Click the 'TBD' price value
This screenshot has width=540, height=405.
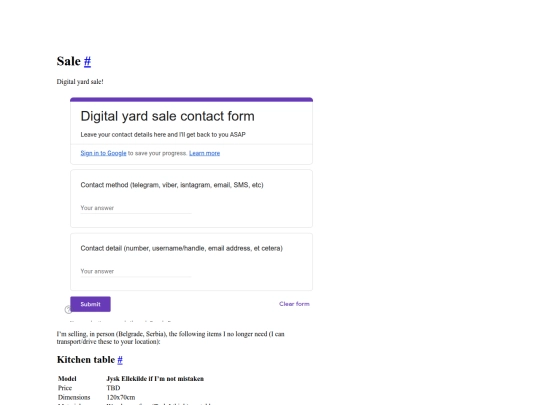point(113,388)
